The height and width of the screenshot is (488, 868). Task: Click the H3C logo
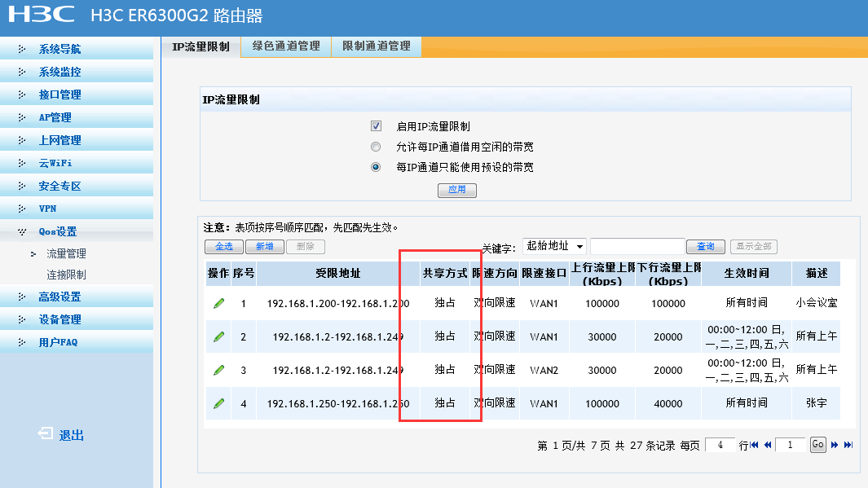[x=42, y=15]
